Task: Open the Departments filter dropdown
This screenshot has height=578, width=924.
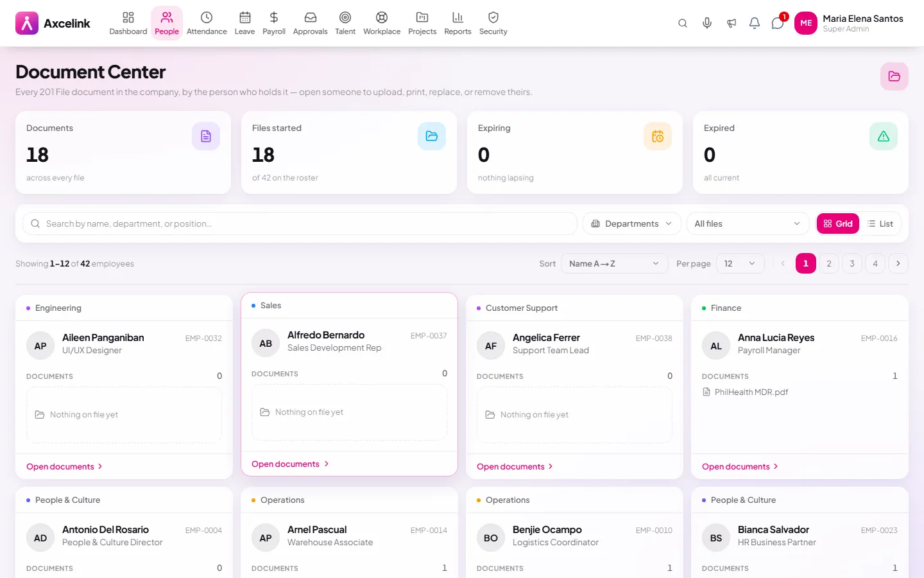Action: (632, 223)
